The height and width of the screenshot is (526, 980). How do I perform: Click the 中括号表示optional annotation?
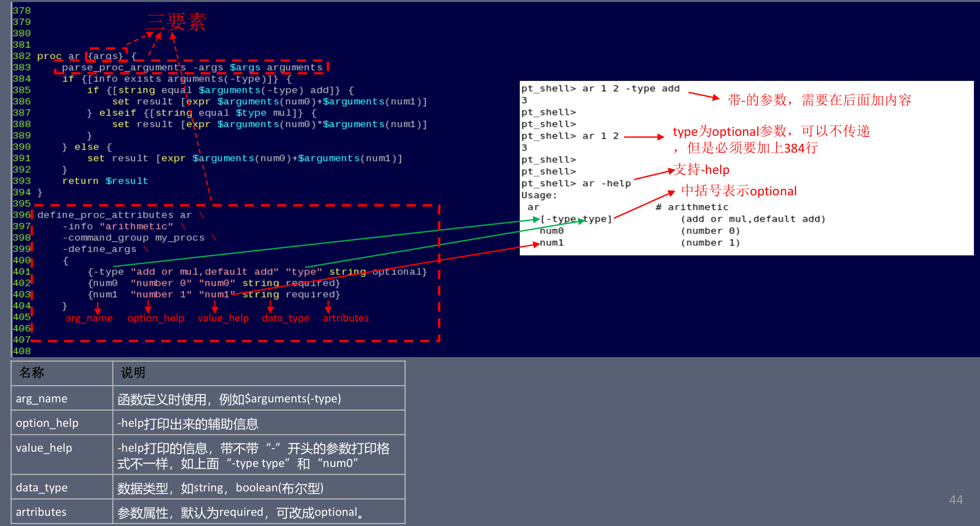click(x=738, y=191)
